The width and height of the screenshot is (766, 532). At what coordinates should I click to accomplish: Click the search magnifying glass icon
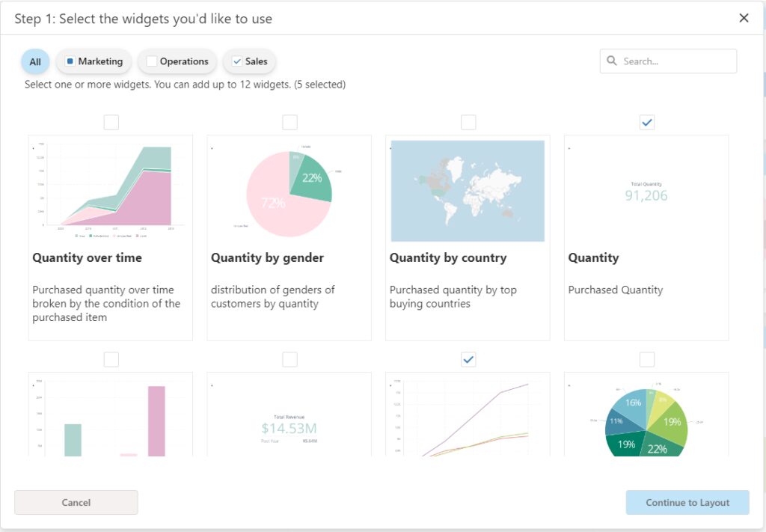point(612,61)
